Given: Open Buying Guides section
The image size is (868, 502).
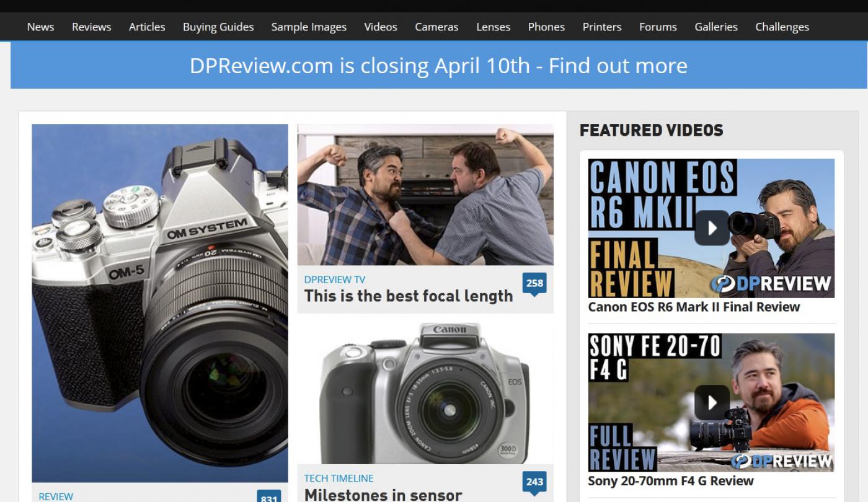Looking at the screenshot, I should (218, 27).
